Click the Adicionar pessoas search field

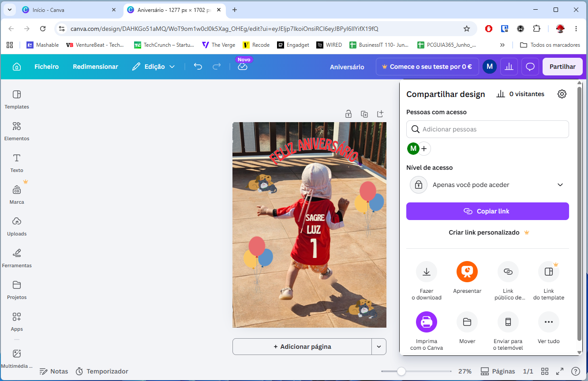pos(487,129)
